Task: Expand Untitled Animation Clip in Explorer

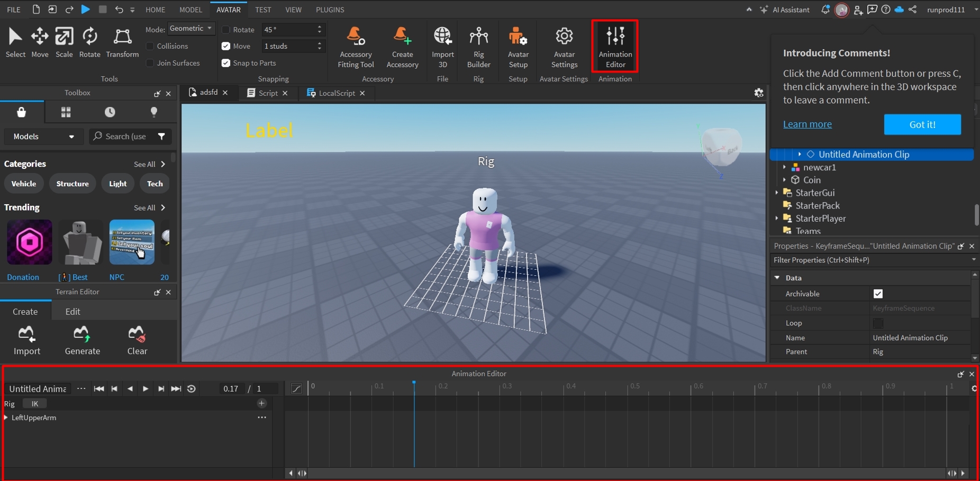Action: click(800, 155)
